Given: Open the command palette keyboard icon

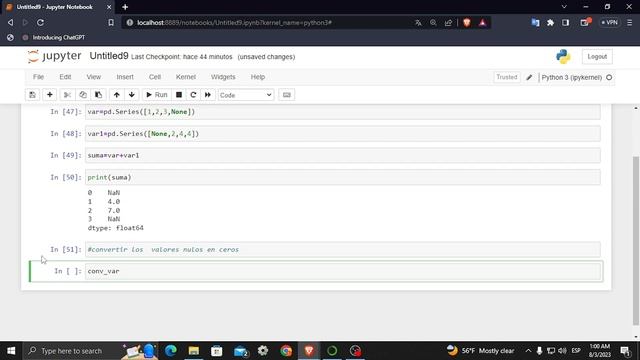Looking at the screenshot, I should click(287, 95).
